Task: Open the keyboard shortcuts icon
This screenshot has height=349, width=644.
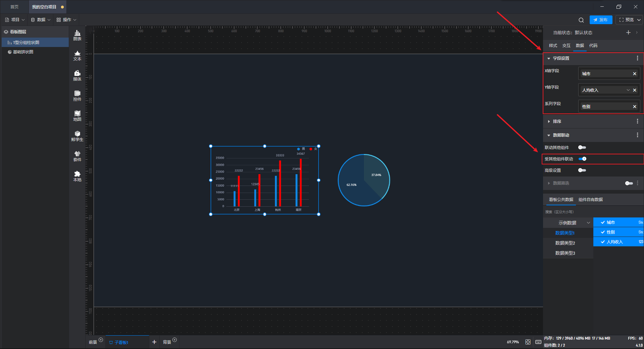Action: (x=538, y=342)
